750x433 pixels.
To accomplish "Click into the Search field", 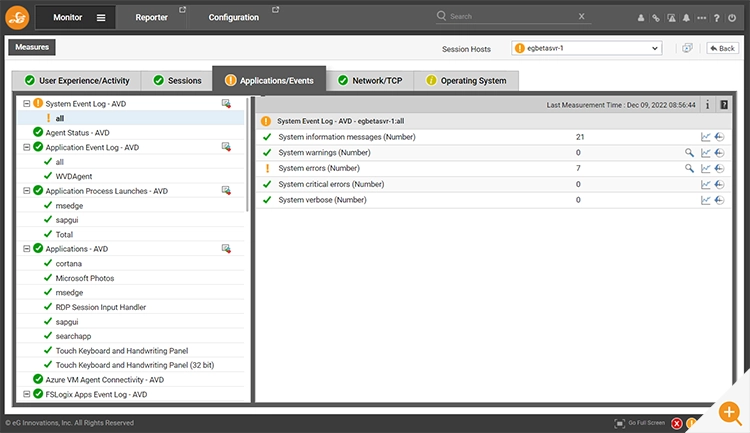I will pos(512,16).
